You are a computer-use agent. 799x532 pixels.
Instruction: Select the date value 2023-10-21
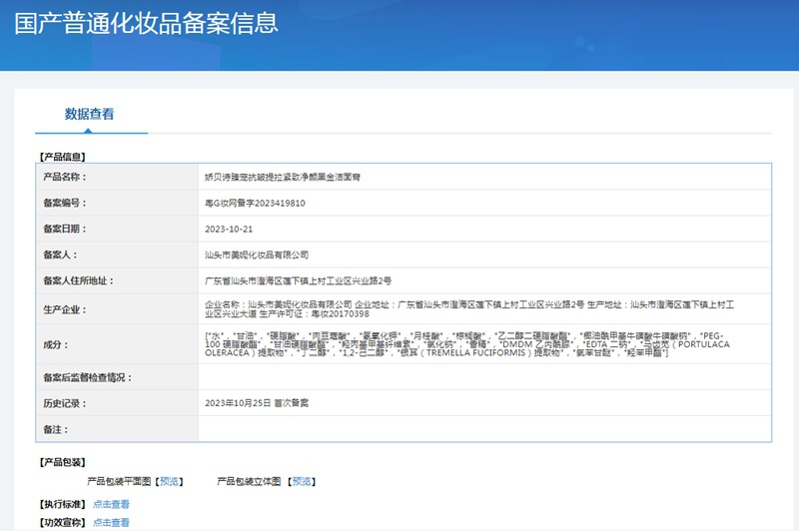point(229,230)
